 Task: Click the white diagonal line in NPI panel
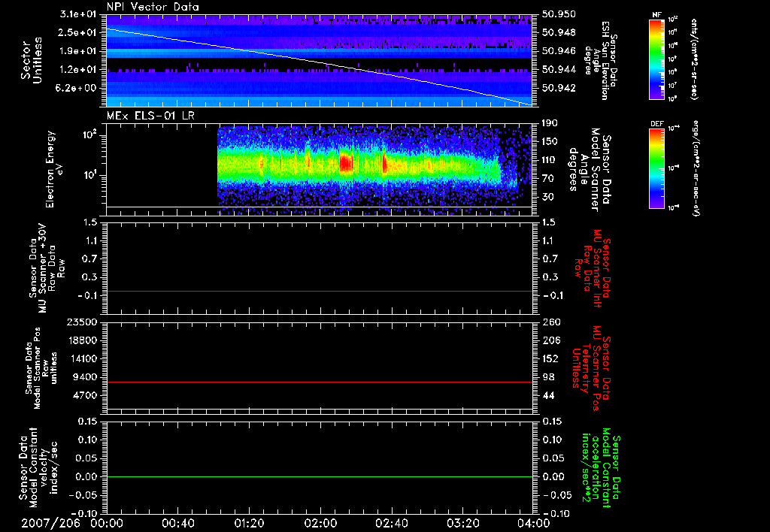click(319, 62)
